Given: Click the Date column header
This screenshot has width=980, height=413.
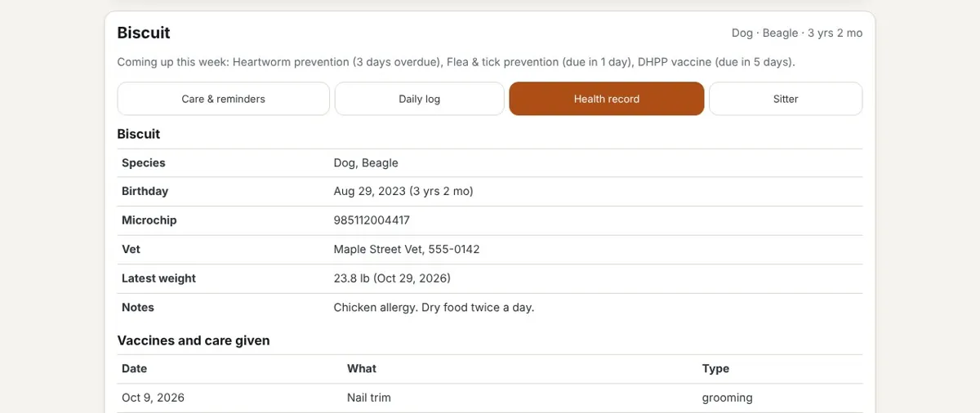Looking at the screenshot, I should coord(135,369).
